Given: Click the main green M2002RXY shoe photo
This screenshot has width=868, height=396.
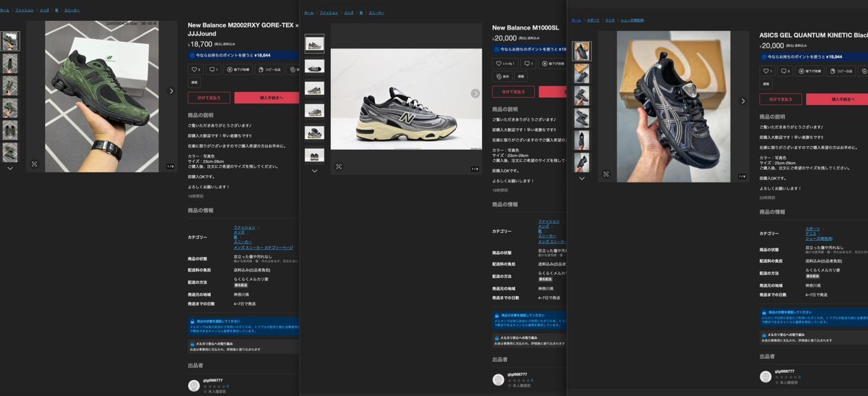Looking at the screenshot, I should (102, 96).
